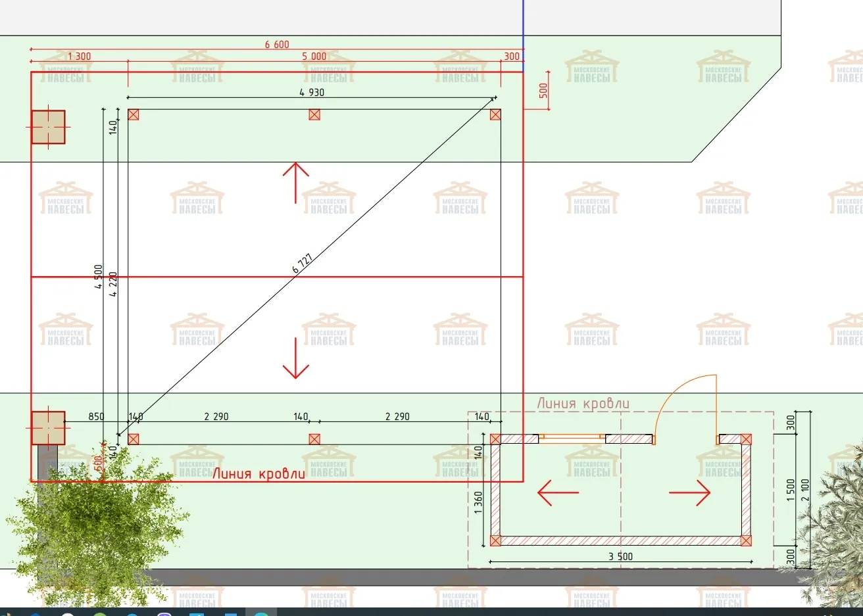Select the top-right crossed post marker of the carport
The width and height of the screenshot is (863, 616).
pyautogui.click(x=495, y=114)
